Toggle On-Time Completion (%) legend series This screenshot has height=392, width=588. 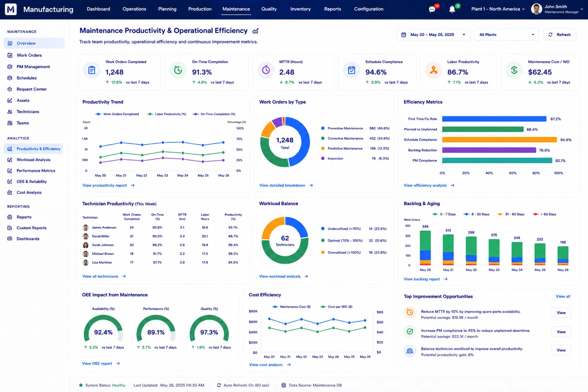[214, 114]
